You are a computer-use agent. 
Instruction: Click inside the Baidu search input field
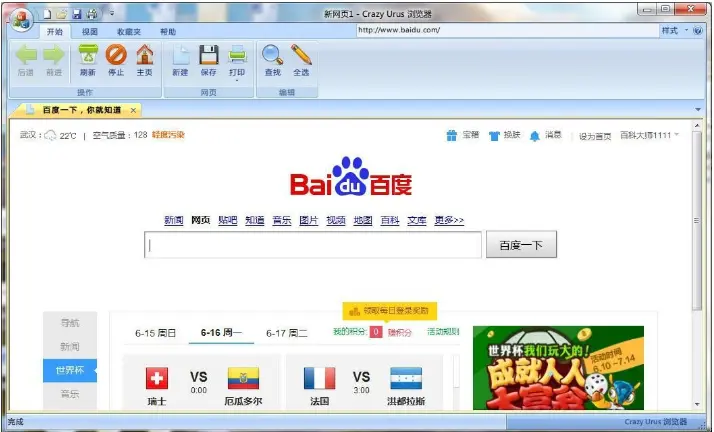[313, 245]
